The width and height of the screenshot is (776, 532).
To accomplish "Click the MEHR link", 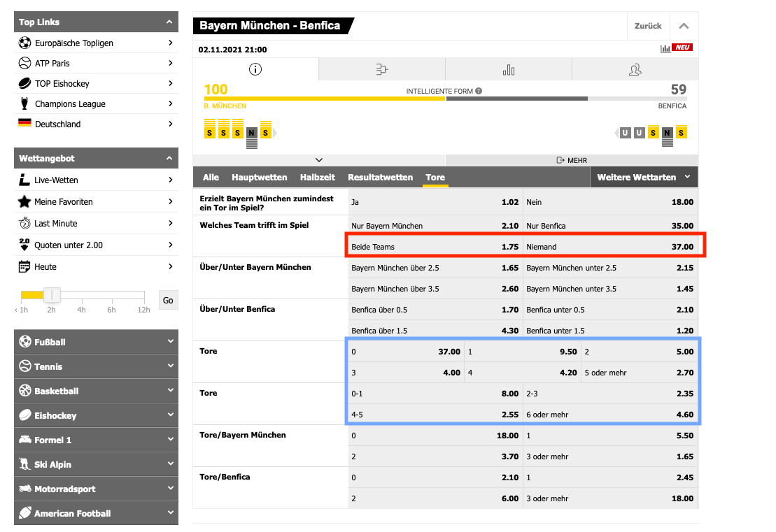I will tap(572, 160).
